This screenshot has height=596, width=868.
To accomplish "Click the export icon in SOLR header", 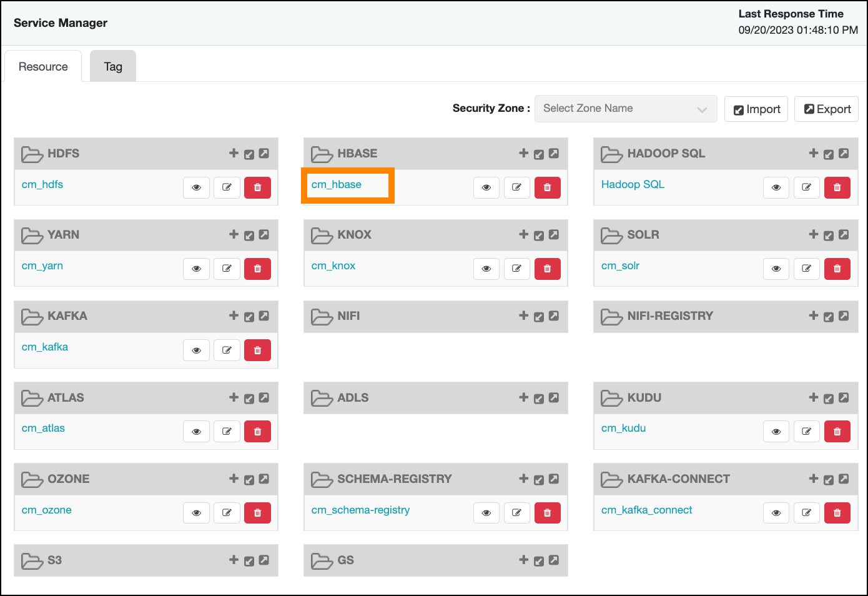I will point(843,235).
